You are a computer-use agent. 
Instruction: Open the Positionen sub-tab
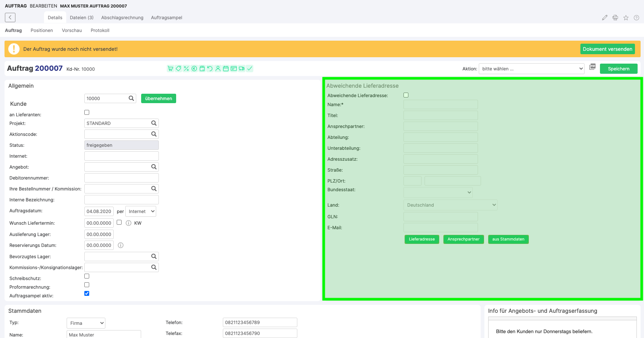tap(42, 30)
